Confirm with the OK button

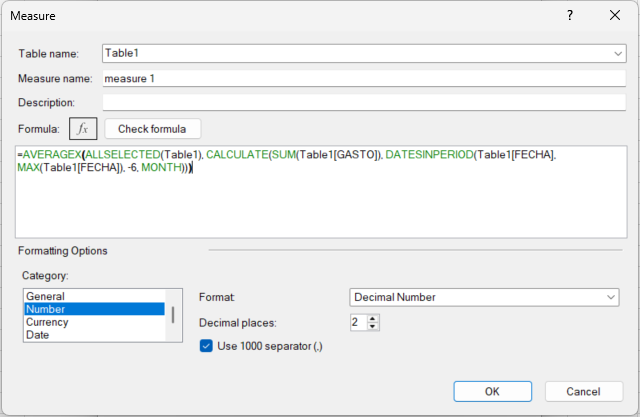pyautogui.click(x=493, y=391)
